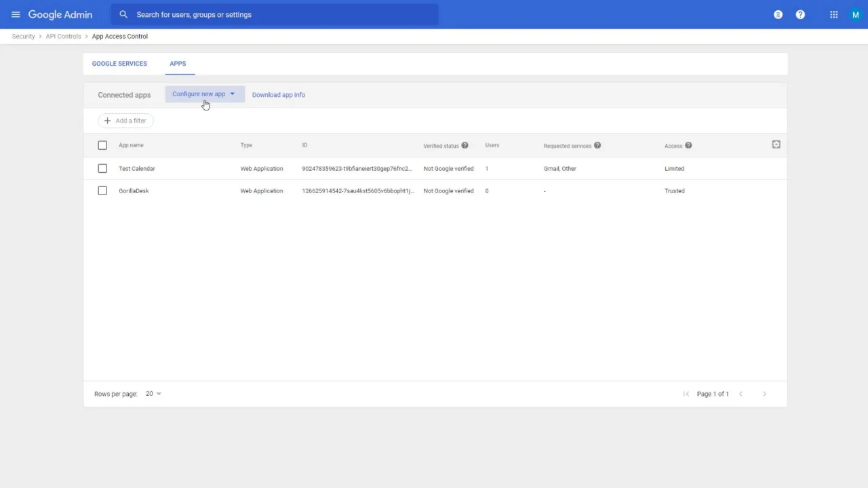The height and width of the screenshot is (488, 868).
Task: Expand the Configure new app dropdown
Action: click(x=205, y=94)
